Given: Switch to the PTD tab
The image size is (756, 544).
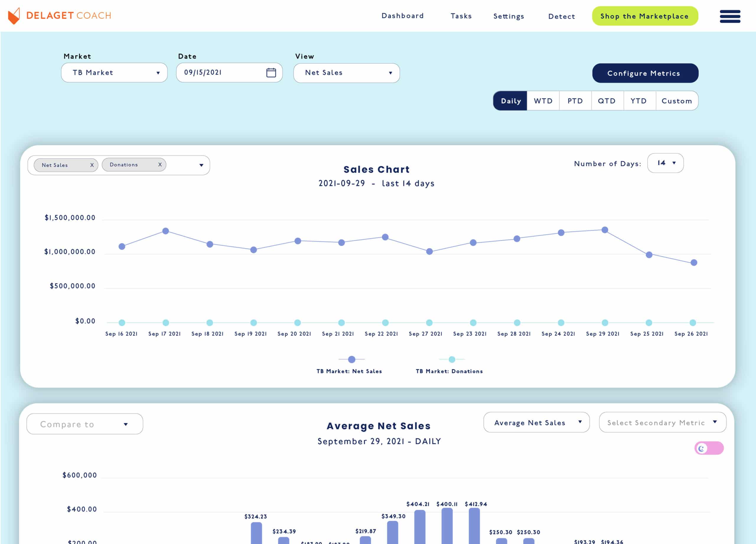Looking at the screenshot, I should 575,101.
